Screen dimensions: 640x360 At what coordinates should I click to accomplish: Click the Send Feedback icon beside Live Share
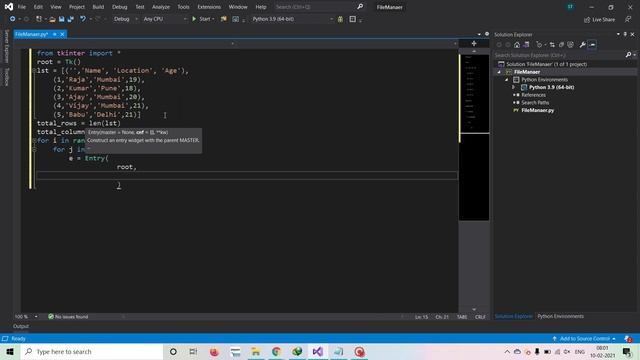pos(628,20)
